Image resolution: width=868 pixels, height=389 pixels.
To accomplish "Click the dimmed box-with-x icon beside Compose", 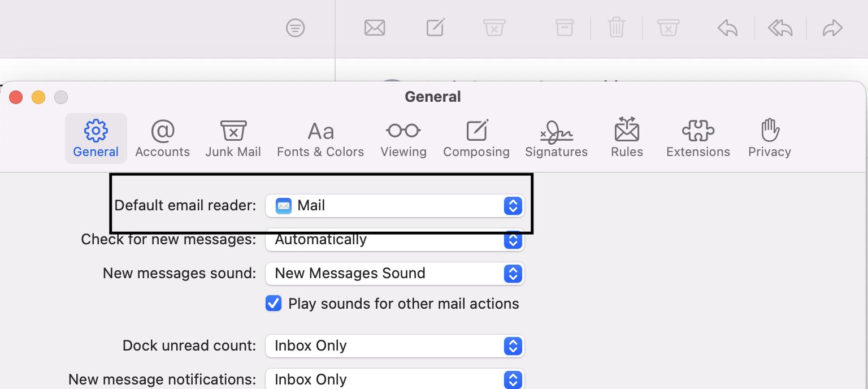I will (494, 28).
